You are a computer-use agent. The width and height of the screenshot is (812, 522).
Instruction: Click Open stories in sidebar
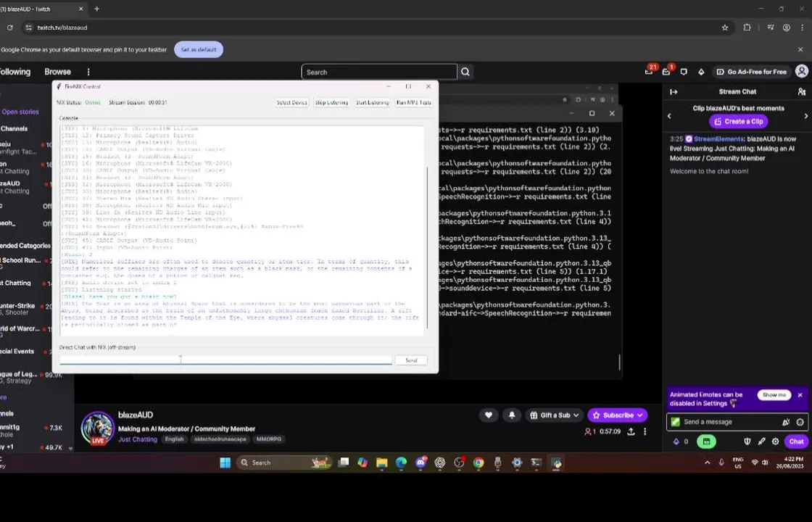click(20, 112)
